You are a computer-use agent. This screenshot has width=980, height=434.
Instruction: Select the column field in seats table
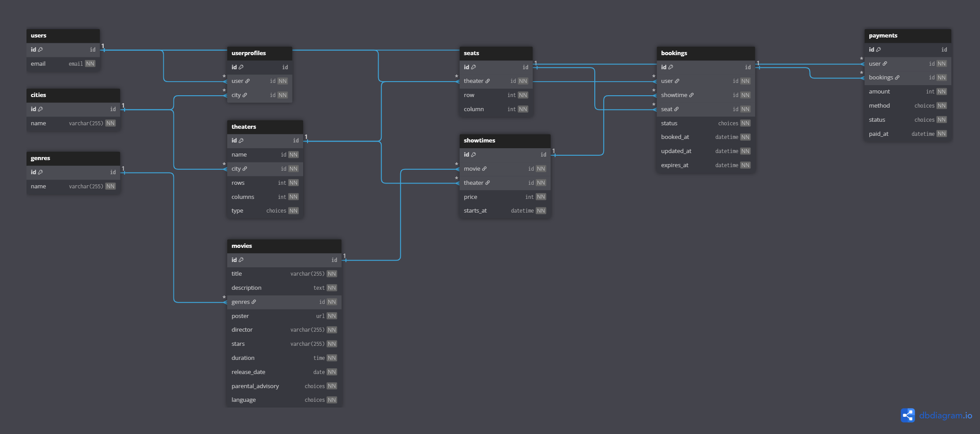coord(496,109)
